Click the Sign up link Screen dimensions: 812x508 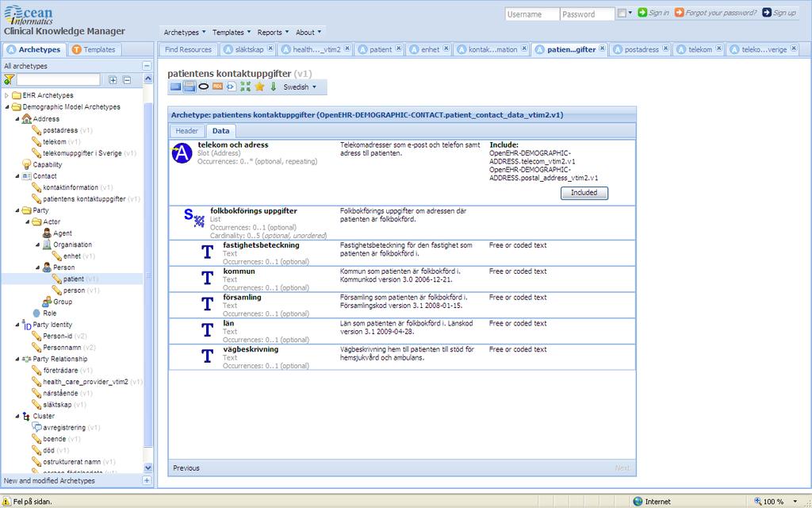point(779,13)
